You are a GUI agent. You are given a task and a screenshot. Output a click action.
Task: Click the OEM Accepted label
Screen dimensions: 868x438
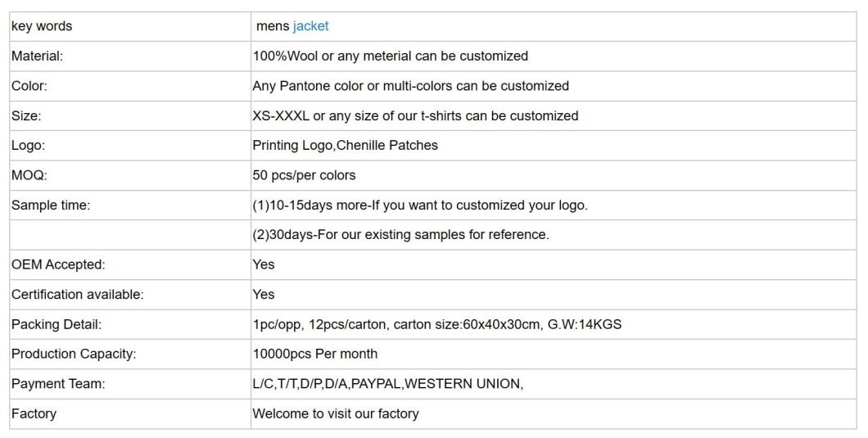click(58, 264)
